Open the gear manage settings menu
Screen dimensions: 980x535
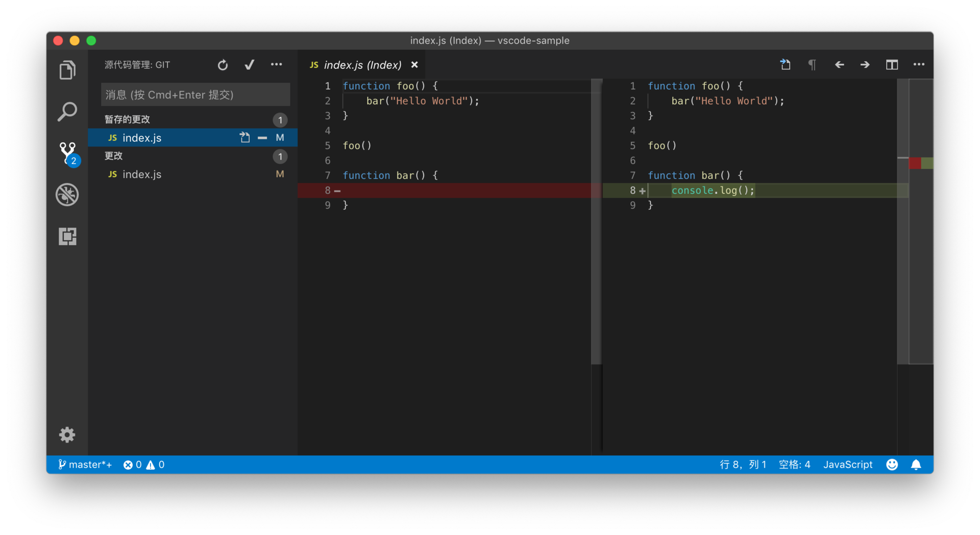67,435
